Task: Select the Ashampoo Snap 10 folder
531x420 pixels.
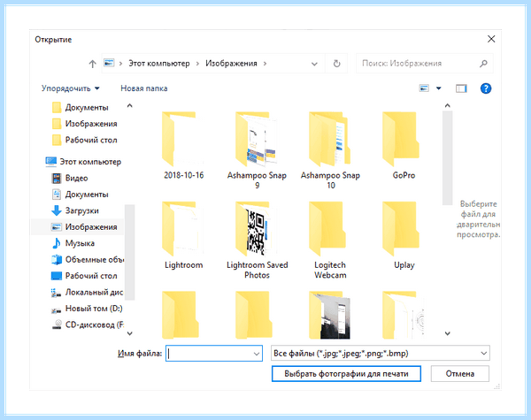Action: (x=330, y=150)
